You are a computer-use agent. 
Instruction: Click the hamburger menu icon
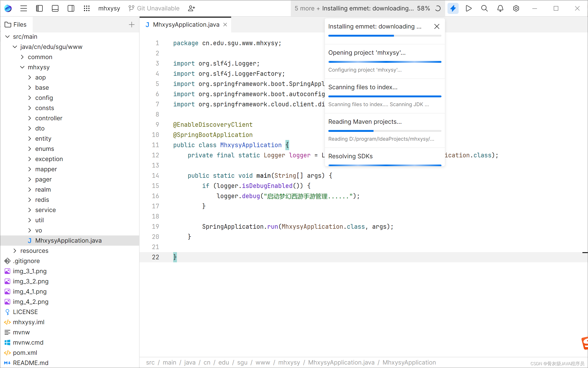24,8
